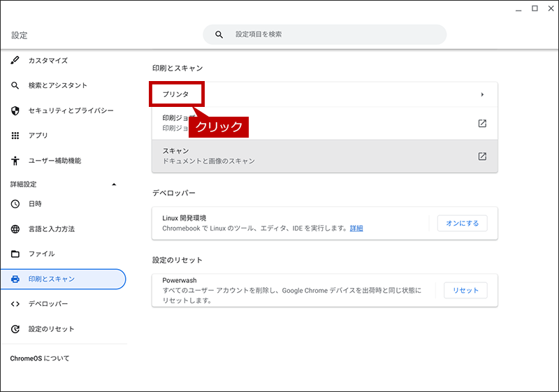Click the Linux 開発環境 title text
This screenshot has width=559, height=392.
tap(184, 218)
